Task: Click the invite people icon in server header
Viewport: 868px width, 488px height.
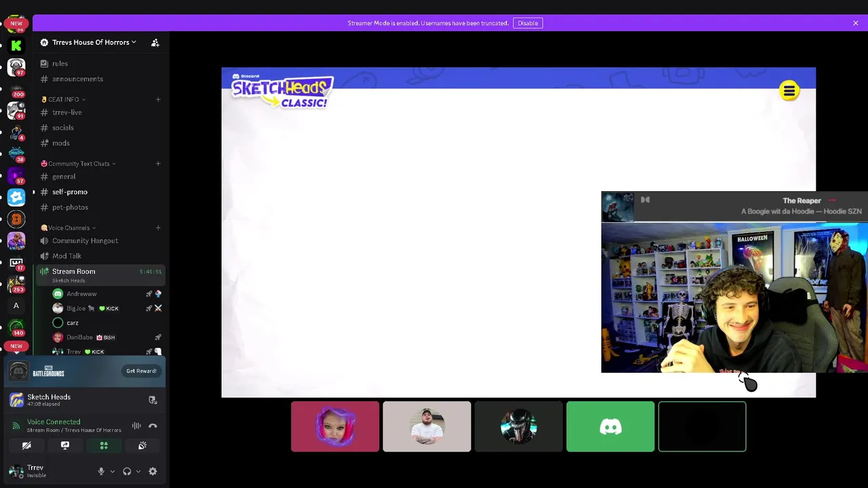Action: coord(155,43)
